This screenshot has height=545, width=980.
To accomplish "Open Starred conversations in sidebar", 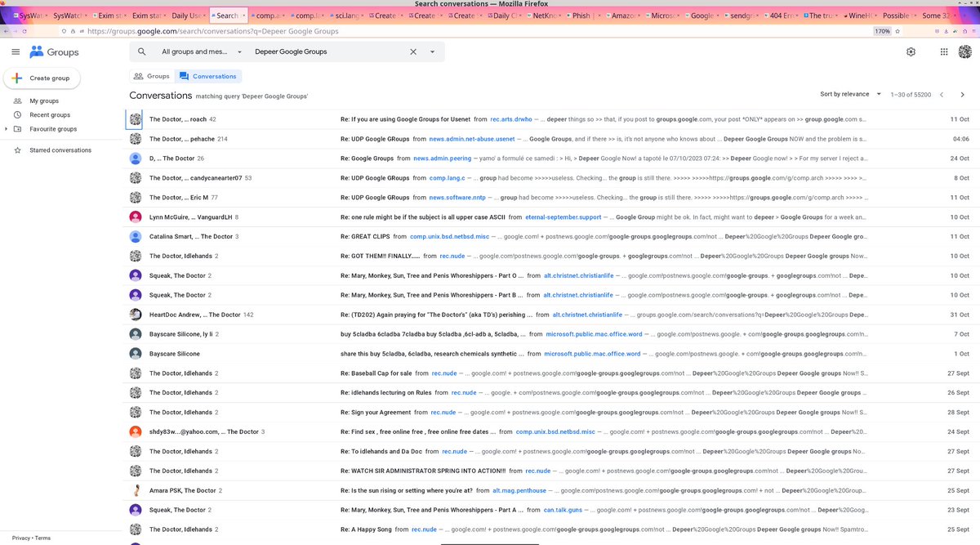I will click(60, 150).
